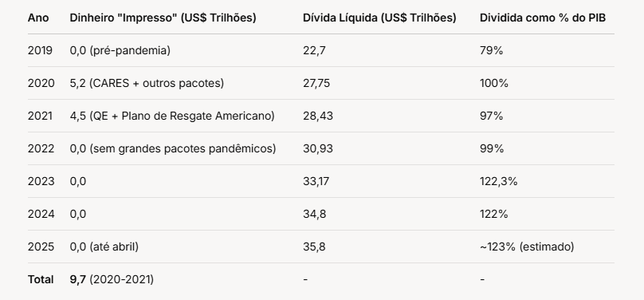Viewport: 644px width, 300px height.
Task: Click the Dividida como % do PIB header
Action: click(543, 18)
